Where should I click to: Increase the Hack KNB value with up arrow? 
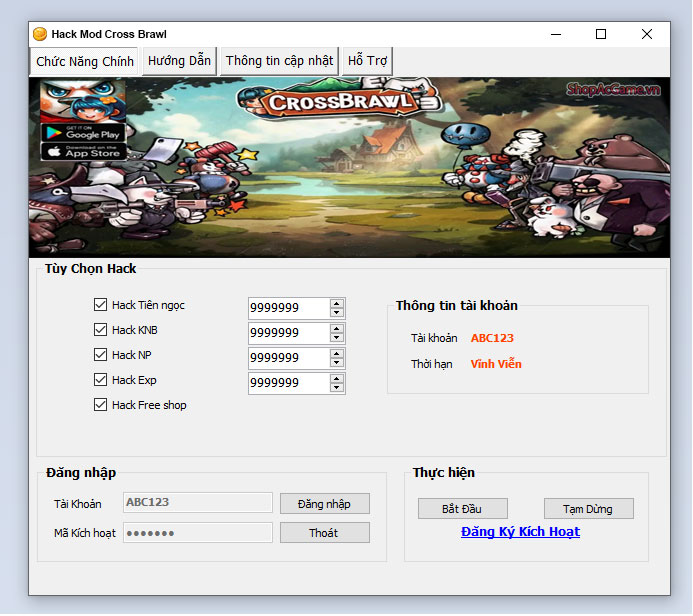[x=337, y=329]
